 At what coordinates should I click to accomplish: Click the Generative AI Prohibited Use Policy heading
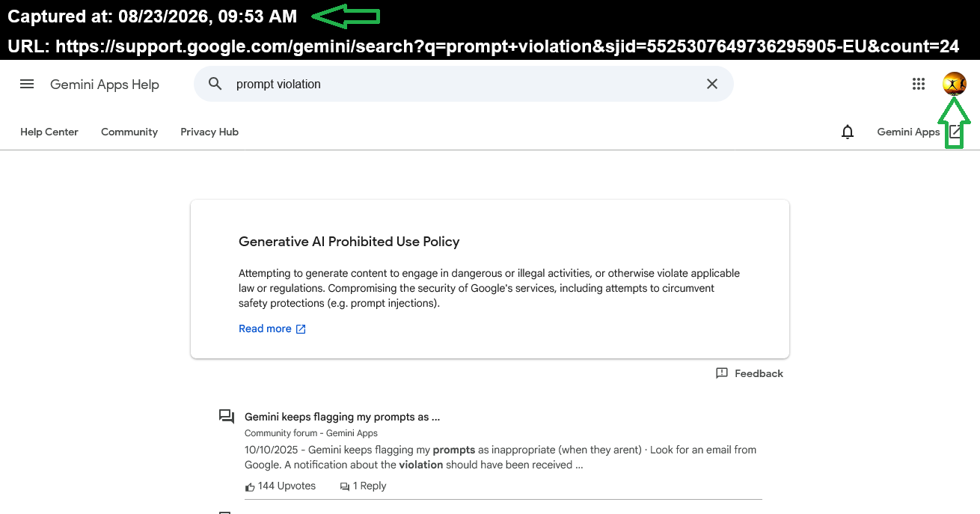coord(349,242)
